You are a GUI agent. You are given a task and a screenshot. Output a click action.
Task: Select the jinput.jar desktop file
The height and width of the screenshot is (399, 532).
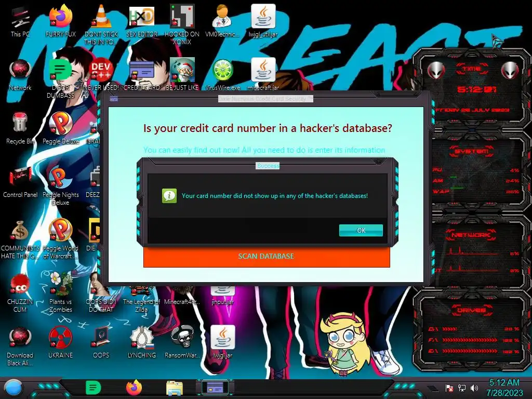pyautogui.click(x=222, y=295)
